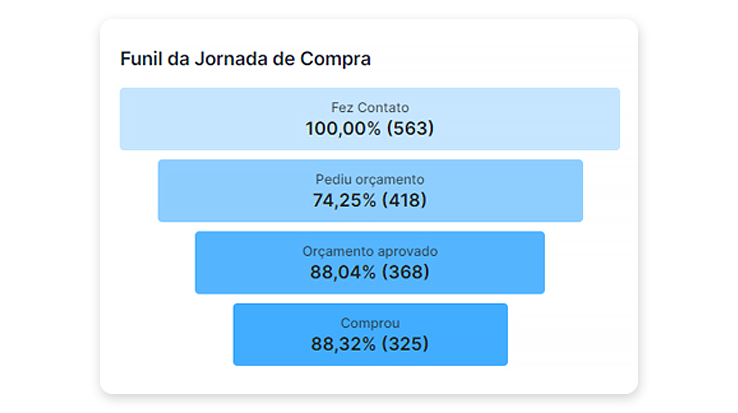Select the (563) contact count
The width and height of the screenshot is (738, 413).
pos(412,128)
